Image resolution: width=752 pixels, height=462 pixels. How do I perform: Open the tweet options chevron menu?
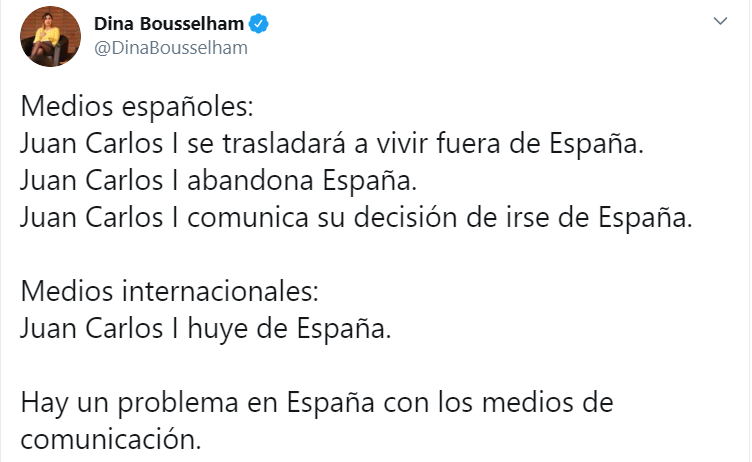click(x=721, y=24)
